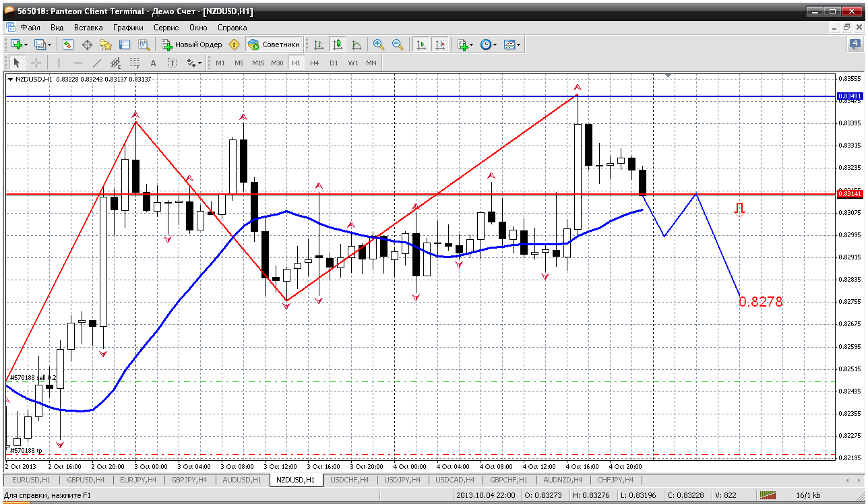Open the new chart icon

[x=16, y=44]
